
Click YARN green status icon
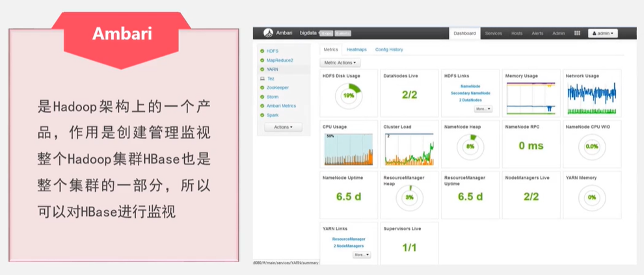pyautogui.click(x=262, y=70)
